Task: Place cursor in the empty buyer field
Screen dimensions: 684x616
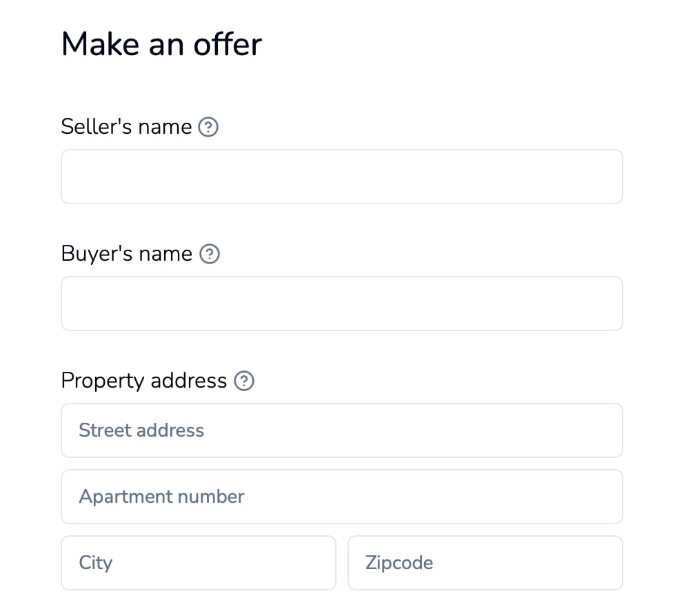Action: (x=342, y=304)
